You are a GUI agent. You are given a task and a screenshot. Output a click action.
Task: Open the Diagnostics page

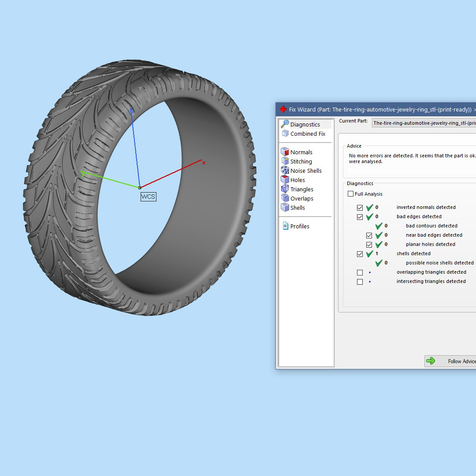pos(305,124)
